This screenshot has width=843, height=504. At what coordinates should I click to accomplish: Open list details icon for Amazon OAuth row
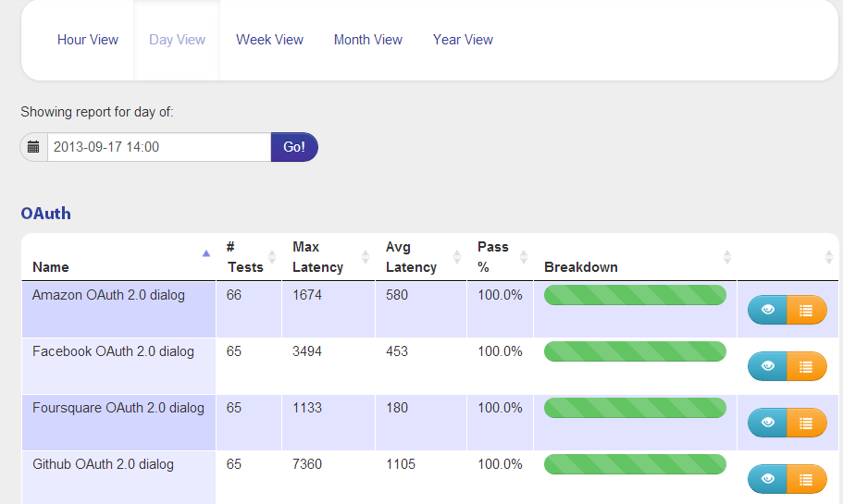806,310
